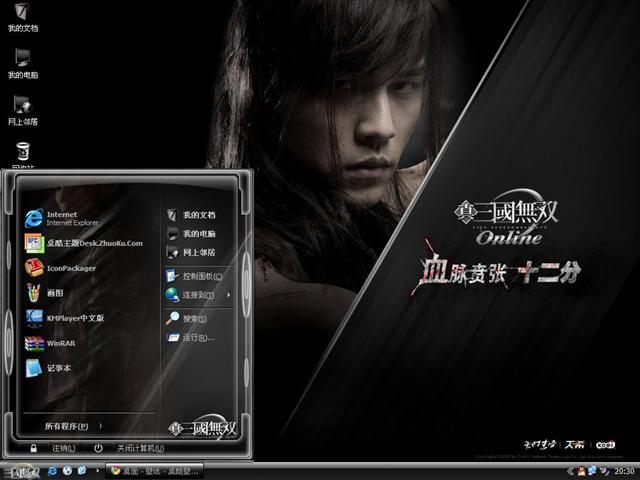The image size is (640, 480).
Task: Open 记事本 notepad
Action: tap(48, 368)
